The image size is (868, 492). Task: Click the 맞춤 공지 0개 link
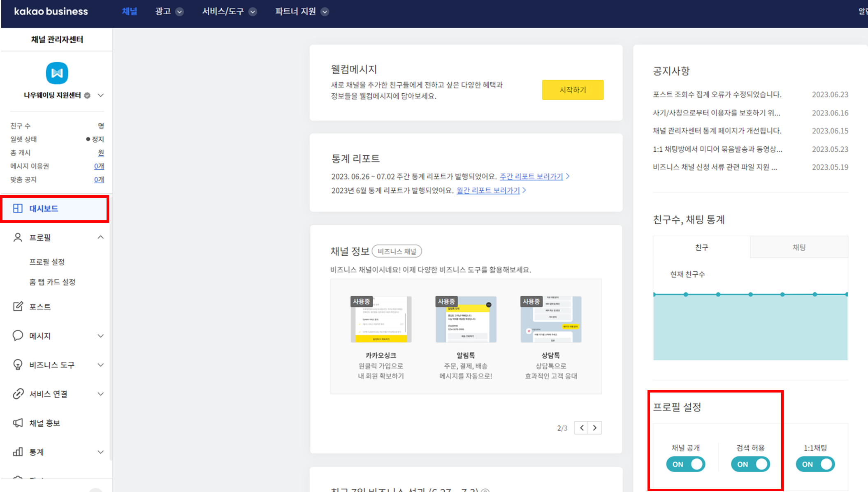click(x=99, y=180)
